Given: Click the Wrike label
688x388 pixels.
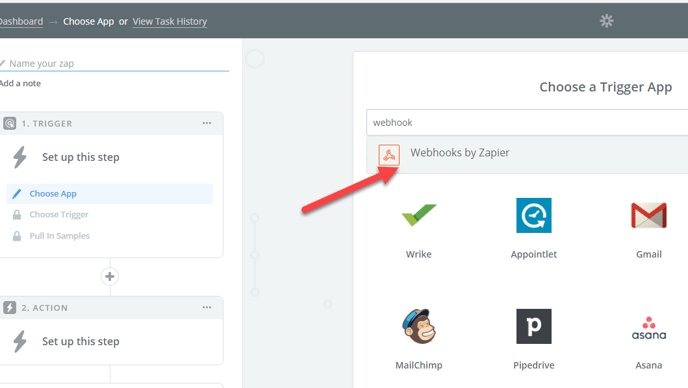Looking at the screenshot, I should coord(419,254).
